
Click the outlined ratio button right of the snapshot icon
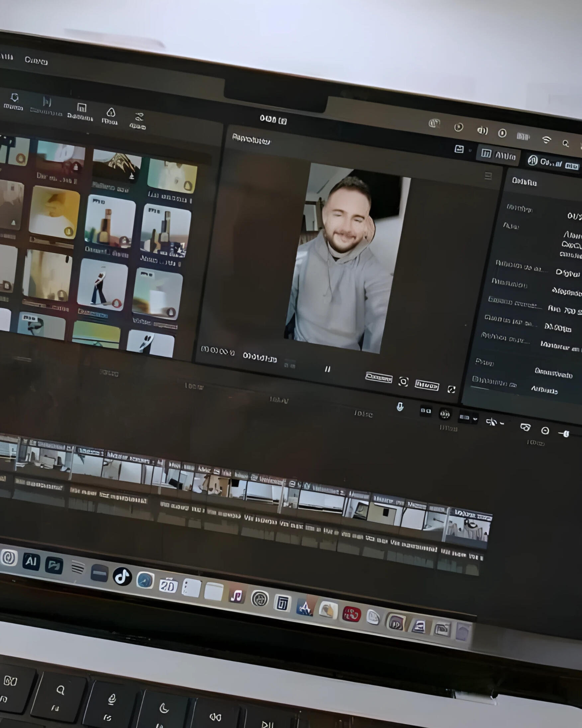427,385
